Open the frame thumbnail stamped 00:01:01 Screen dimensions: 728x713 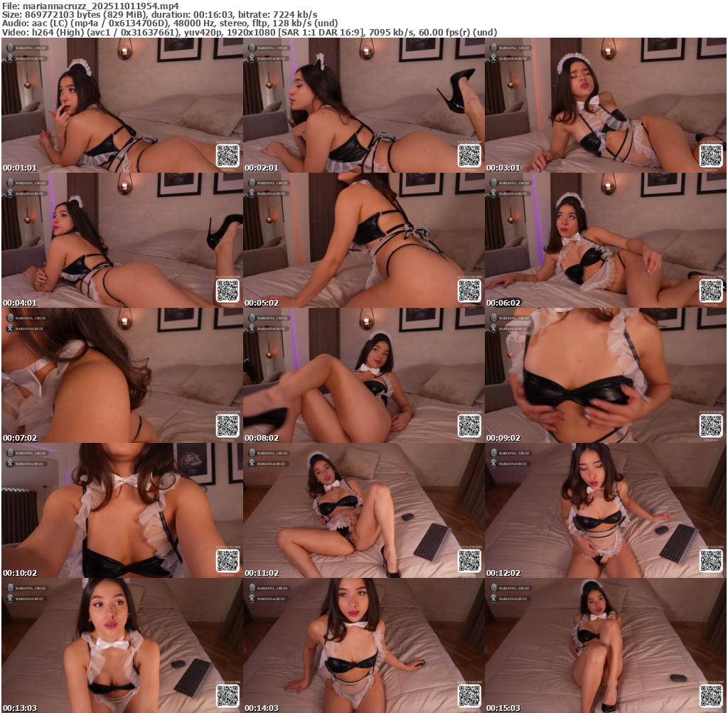pos(122,105)
